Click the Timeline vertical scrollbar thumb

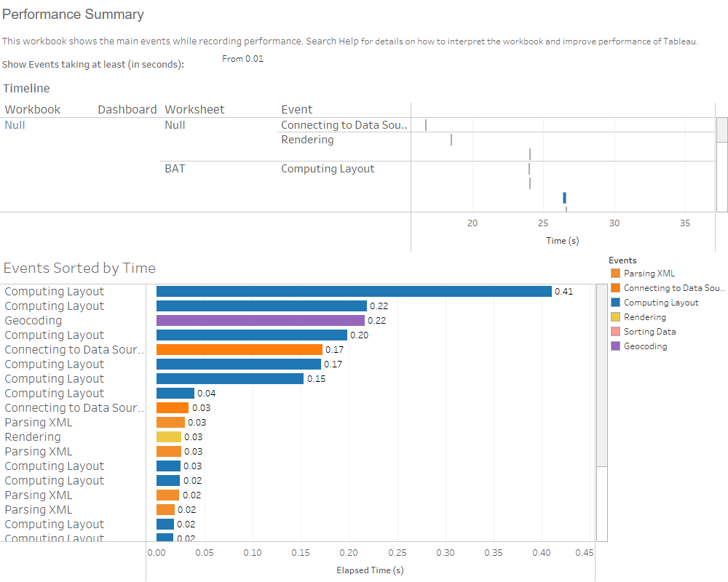[x=722, y=130]
